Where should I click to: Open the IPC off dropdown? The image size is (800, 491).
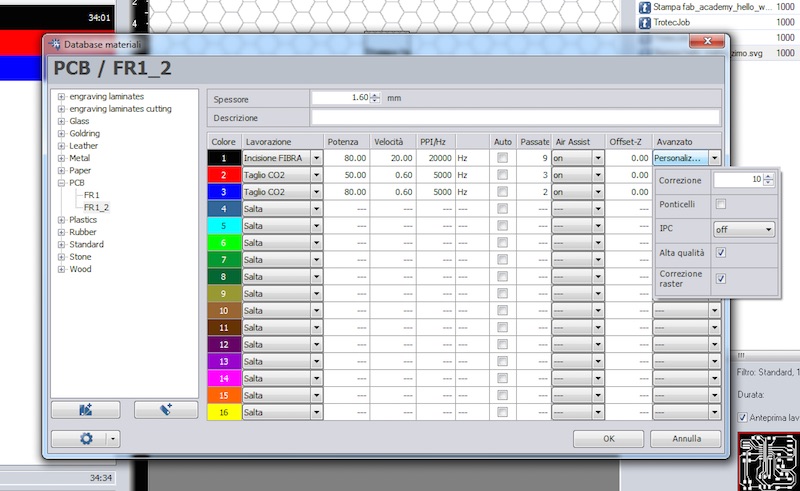pyautogui.click(x=744, y=230)
